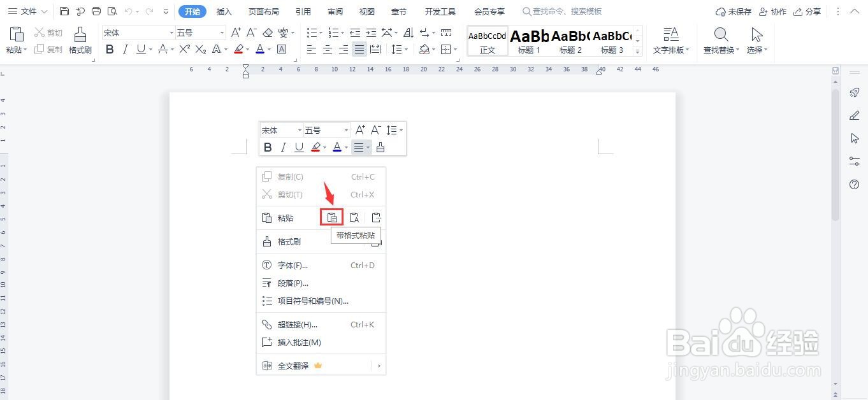This screenshot has height=400, width=868.
Task: Expand ribbon line spacing dropdown
Action: tap(407, 49)
